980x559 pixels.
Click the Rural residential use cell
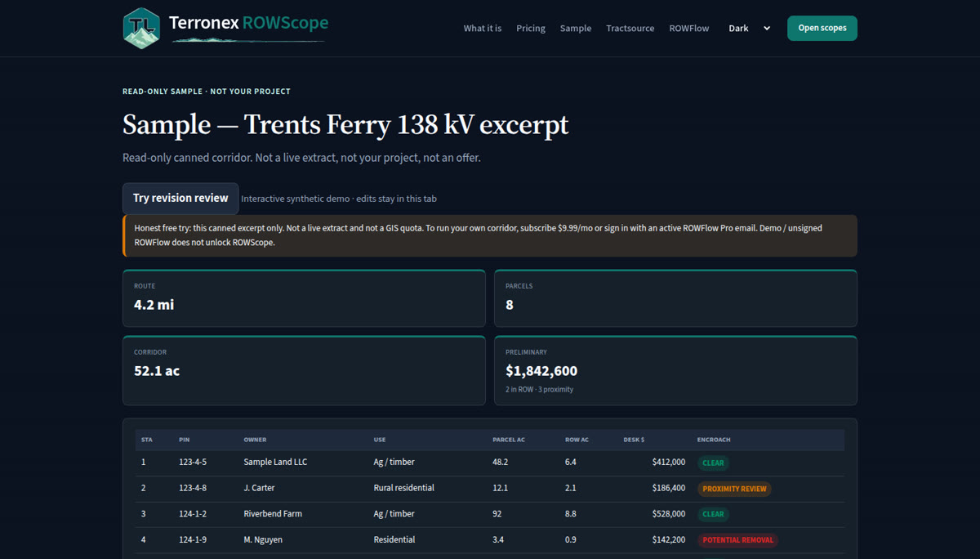point(404,488)
